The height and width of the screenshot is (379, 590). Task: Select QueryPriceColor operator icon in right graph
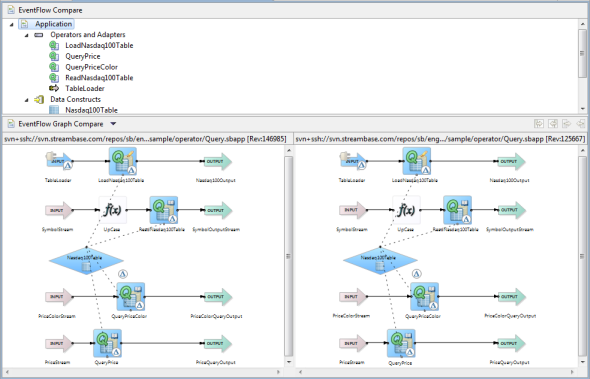(x=424, y=296)
